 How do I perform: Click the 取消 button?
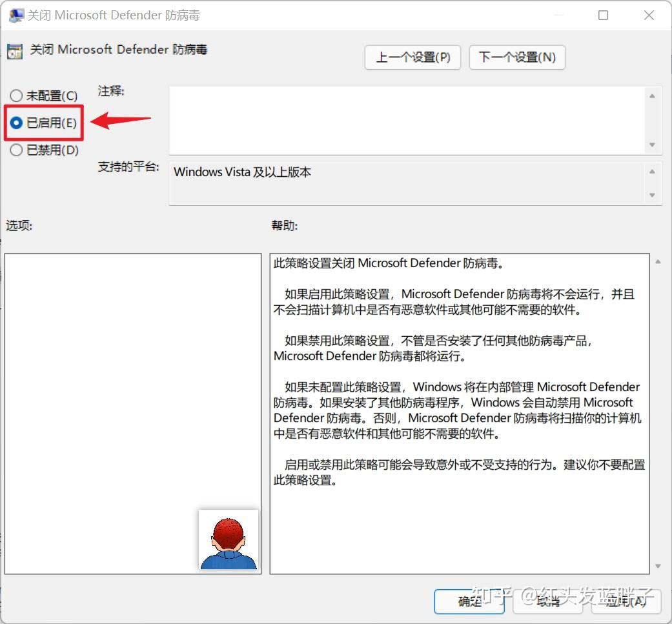point(547,601)
